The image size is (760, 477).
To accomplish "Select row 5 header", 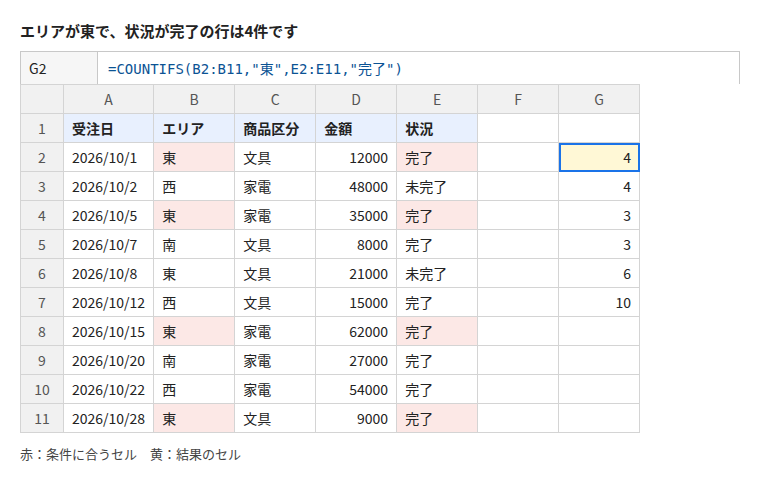I will tap(42, 245).
